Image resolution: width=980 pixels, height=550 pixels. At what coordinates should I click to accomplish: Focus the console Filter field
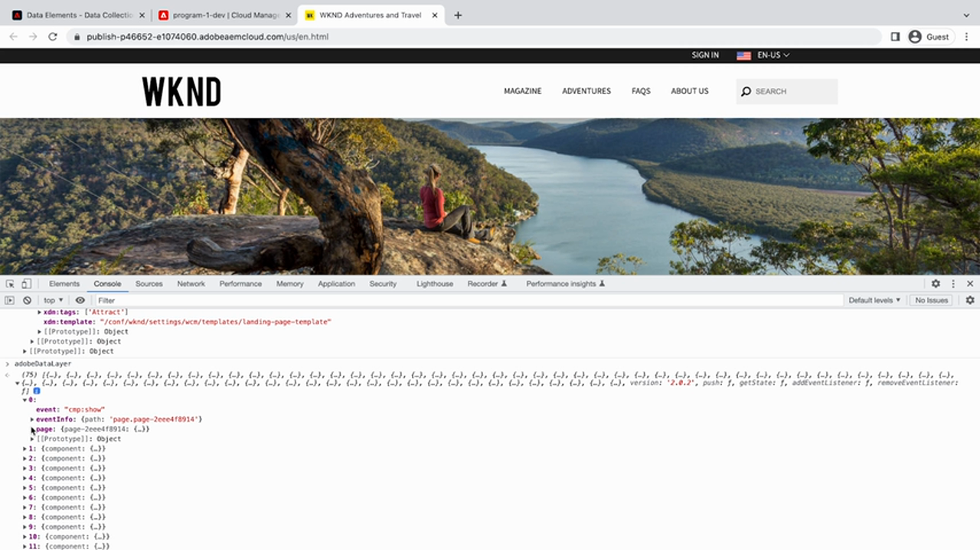[469, 301]
